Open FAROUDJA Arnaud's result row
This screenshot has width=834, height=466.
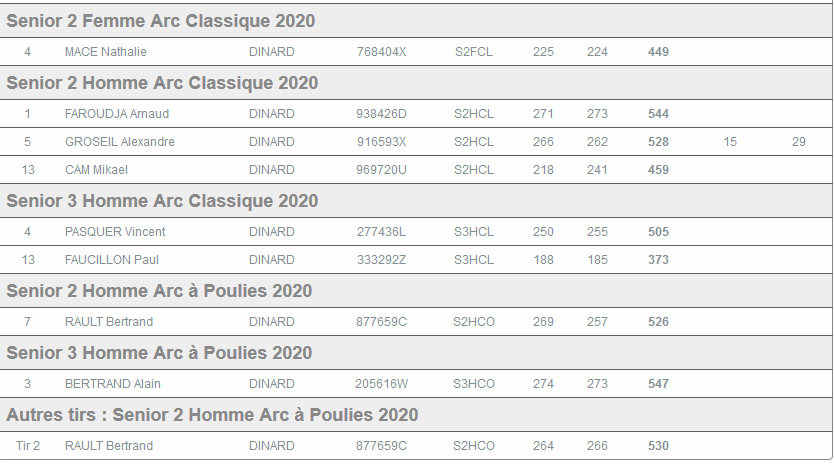tap(117, 114)
